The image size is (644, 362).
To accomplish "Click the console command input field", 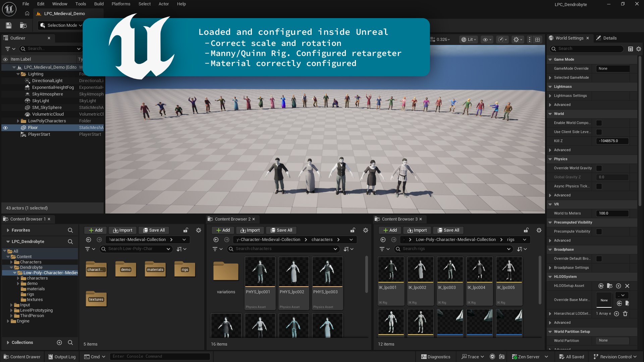I will [160, 357].
